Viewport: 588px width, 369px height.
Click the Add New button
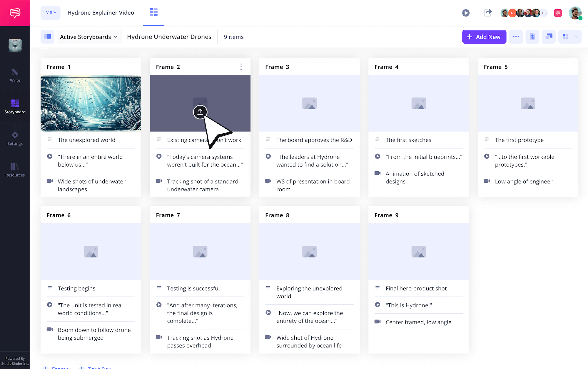coord(484,36)
